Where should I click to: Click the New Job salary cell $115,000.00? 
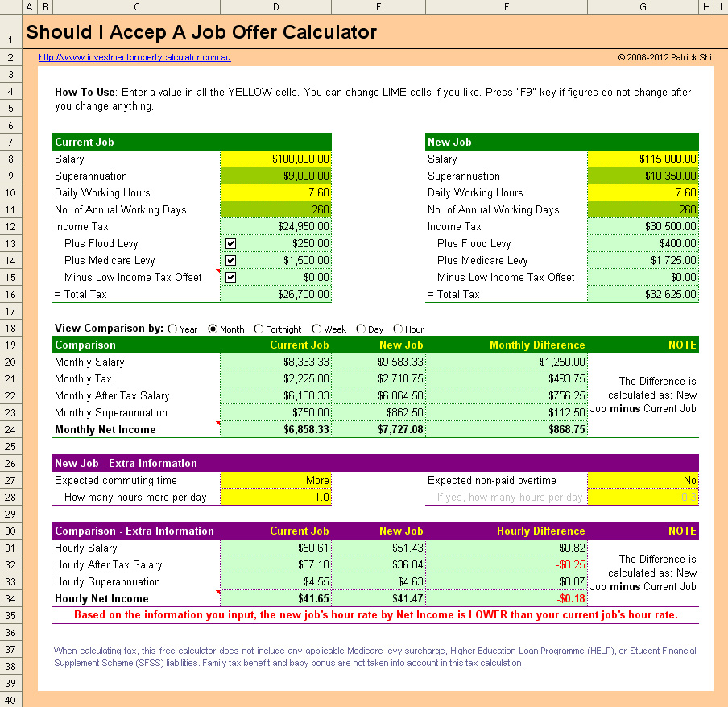(643, 159)
